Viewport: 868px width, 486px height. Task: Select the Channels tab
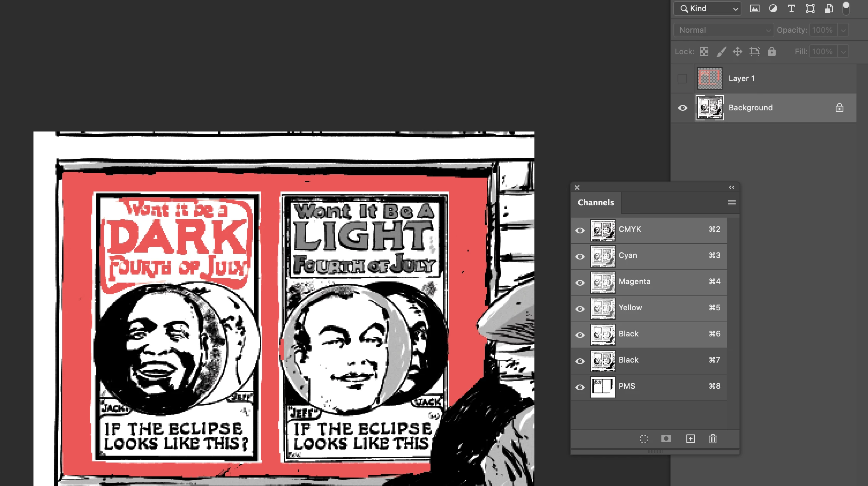[596, 203]
